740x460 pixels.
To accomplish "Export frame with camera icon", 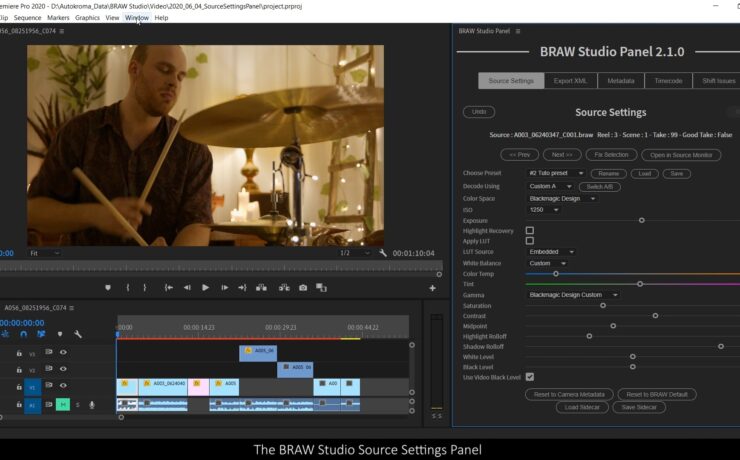I will [x=303, y=287].
